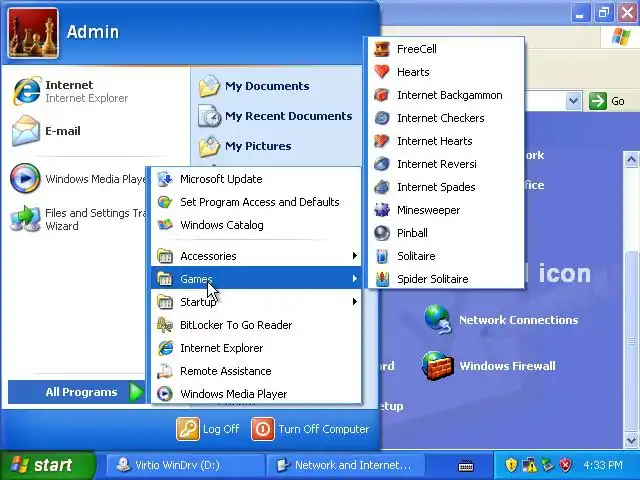The image size is (640, 480).
Task: Click the network warning tray icon
Action: click(529, 465)
